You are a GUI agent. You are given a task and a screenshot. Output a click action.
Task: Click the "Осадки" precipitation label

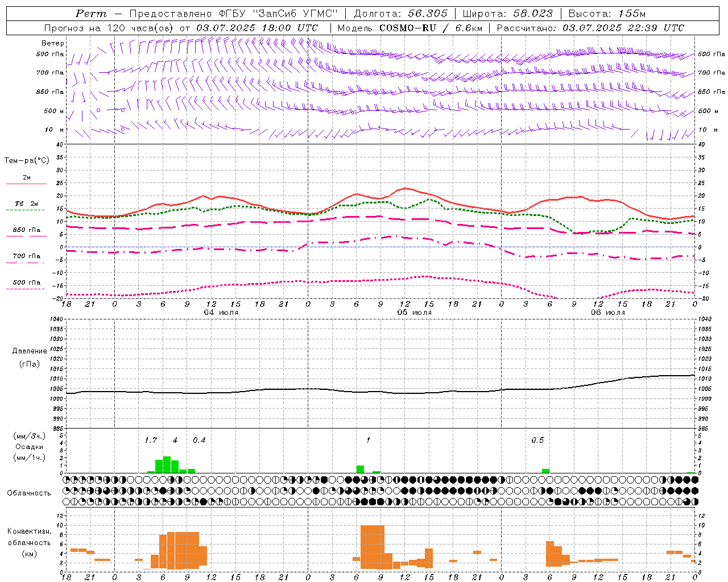click(x=29, y=447)
